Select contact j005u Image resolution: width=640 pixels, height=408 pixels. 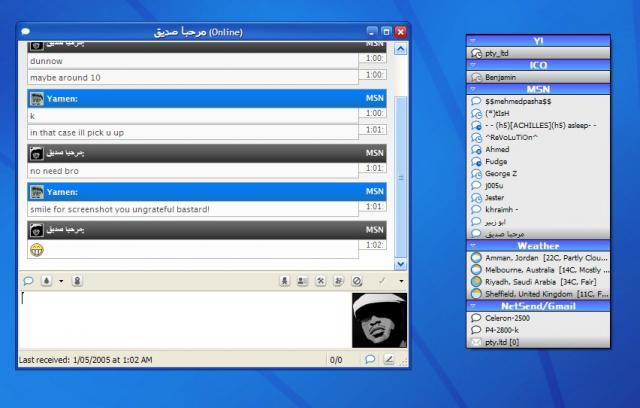pyautogui.click(x=538, y=185)
